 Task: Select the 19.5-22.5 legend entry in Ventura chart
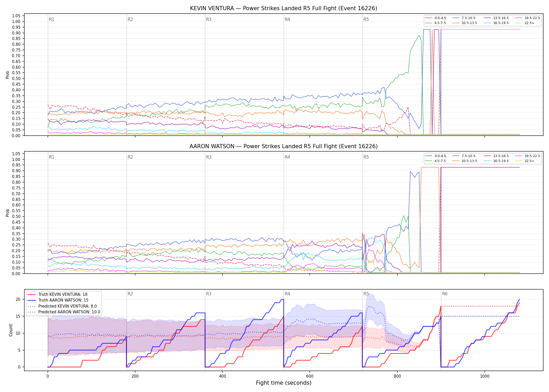[x=528, y=18]
